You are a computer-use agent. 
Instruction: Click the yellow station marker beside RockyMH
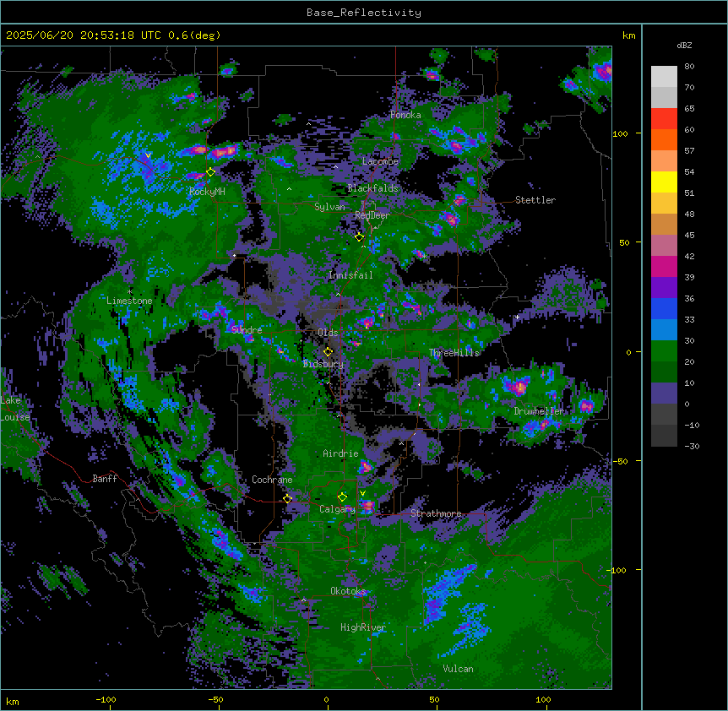211,172
